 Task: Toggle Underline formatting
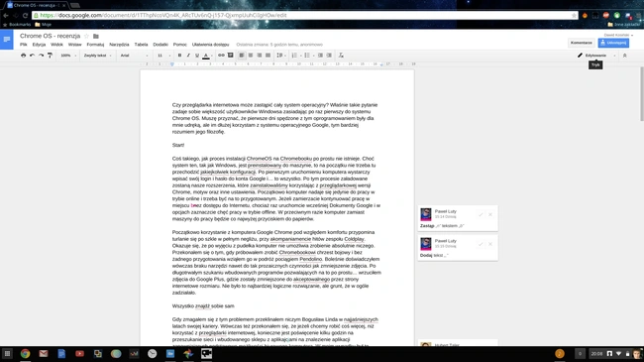197,56
